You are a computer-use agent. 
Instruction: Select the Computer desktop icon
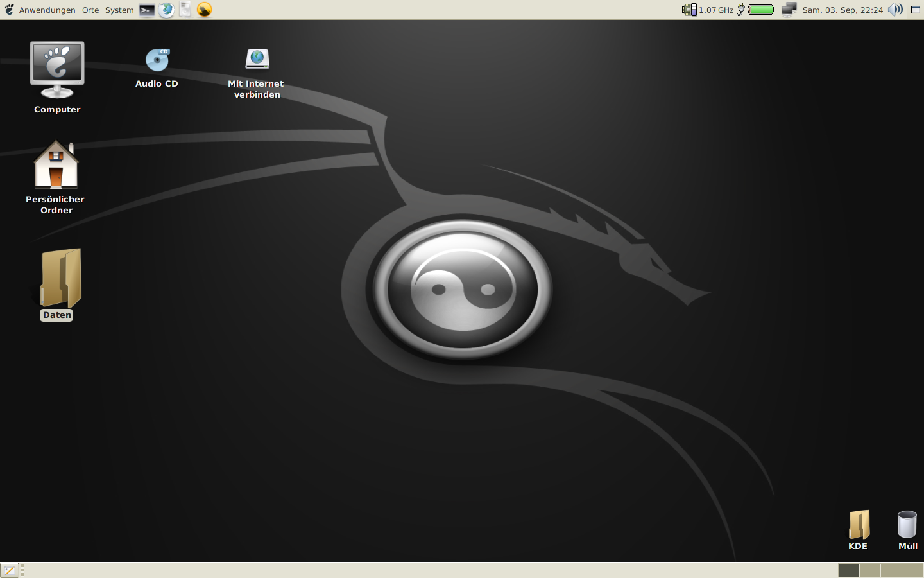57,70
